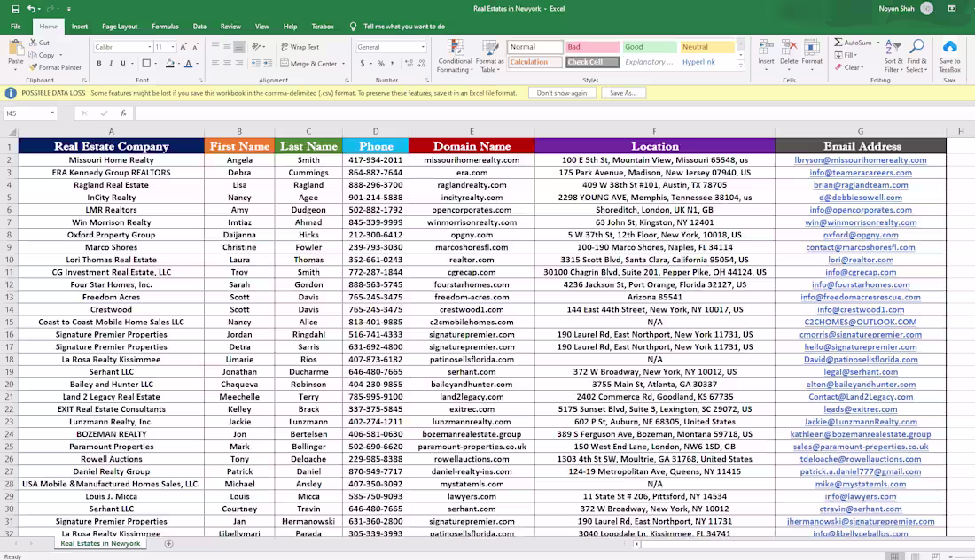Apply the font color A
975x560 pixels.
pos(189,64)
